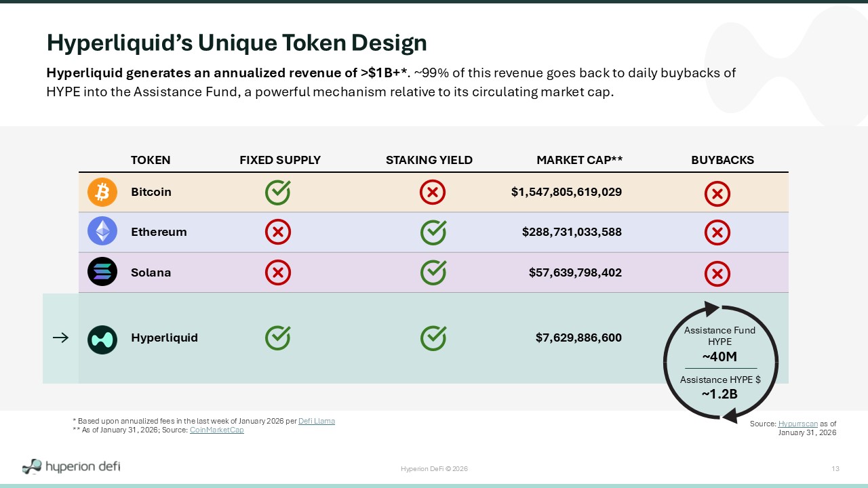
Task: Click the STAKING YIELD column header
Action: [429, 161]
